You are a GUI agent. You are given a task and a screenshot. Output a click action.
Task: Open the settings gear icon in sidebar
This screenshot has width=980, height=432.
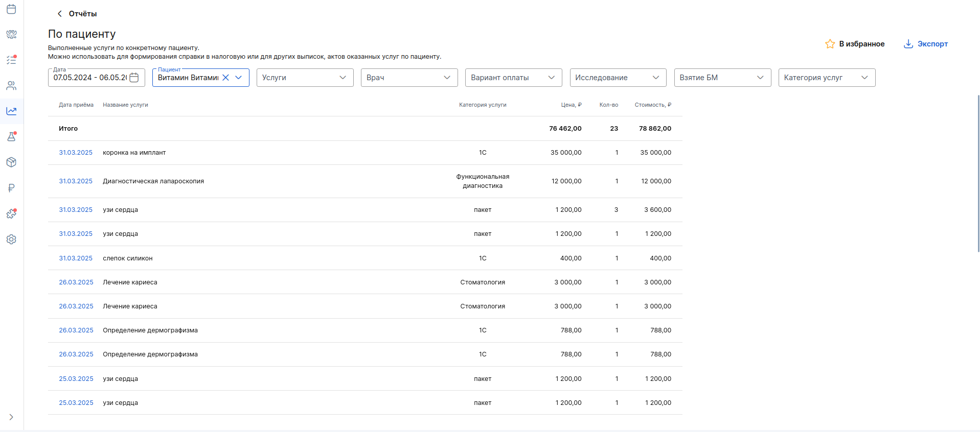coord(11,239)
